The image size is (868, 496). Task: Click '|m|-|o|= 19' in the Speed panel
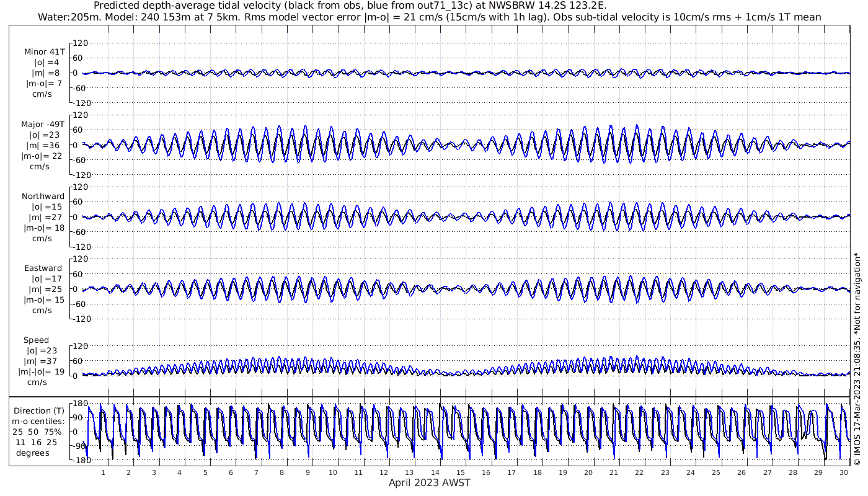point(41,372)
